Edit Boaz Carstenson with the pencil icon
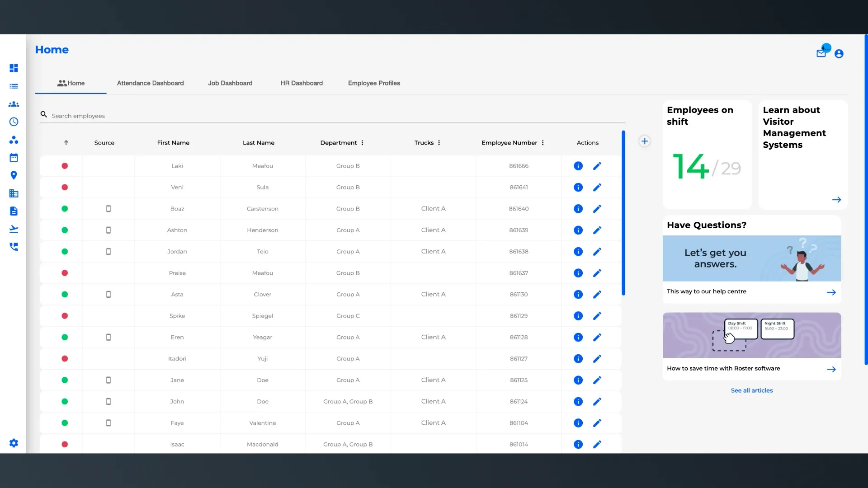868x488 pixels. [x=597, y=209]
